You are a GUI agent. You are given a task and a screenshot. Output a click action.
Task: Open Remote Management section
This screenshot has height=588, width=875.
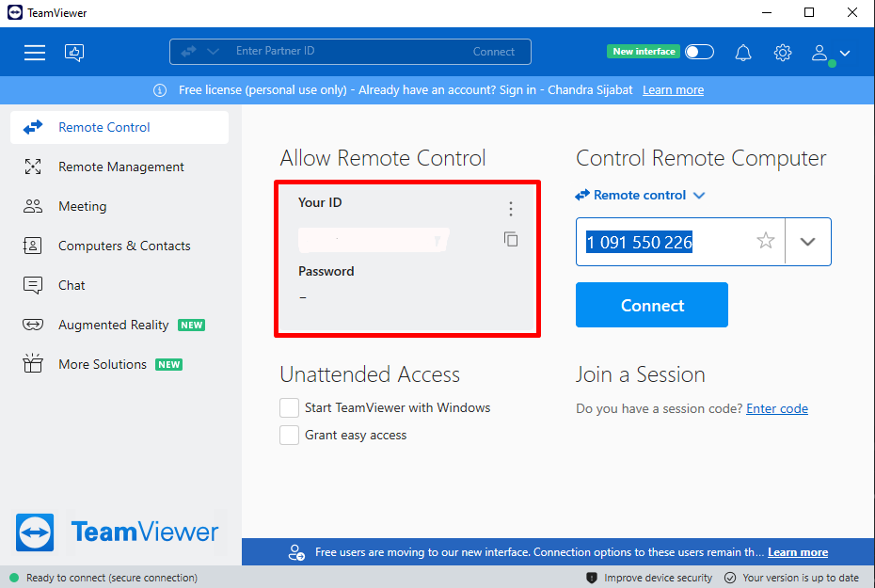(x=119, y=167)
